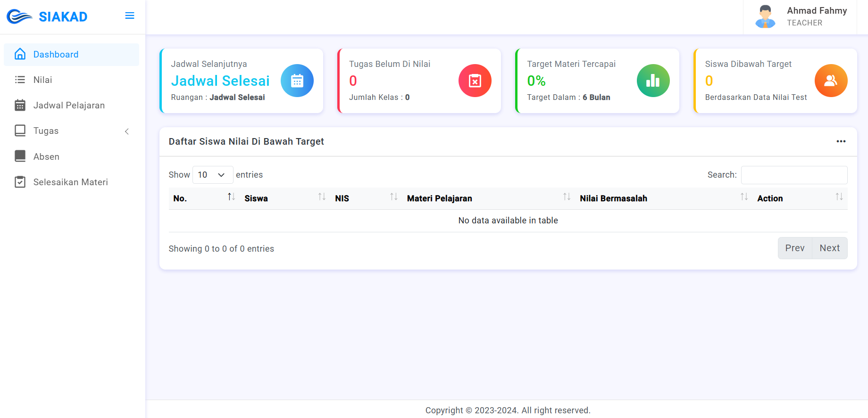This screenshot has width=868, height=418.
Task: Open the three-dots card options menu
Action: [841, 141]
